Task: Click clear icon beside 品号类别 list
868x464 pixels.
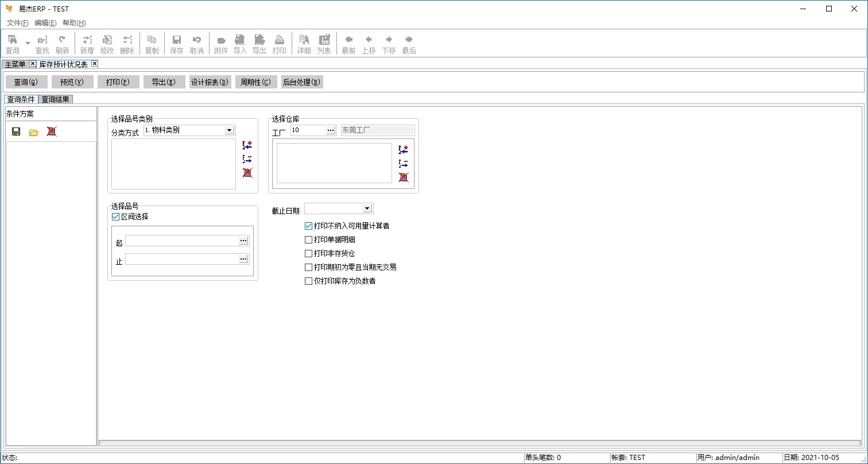Action: coord(247,172)
